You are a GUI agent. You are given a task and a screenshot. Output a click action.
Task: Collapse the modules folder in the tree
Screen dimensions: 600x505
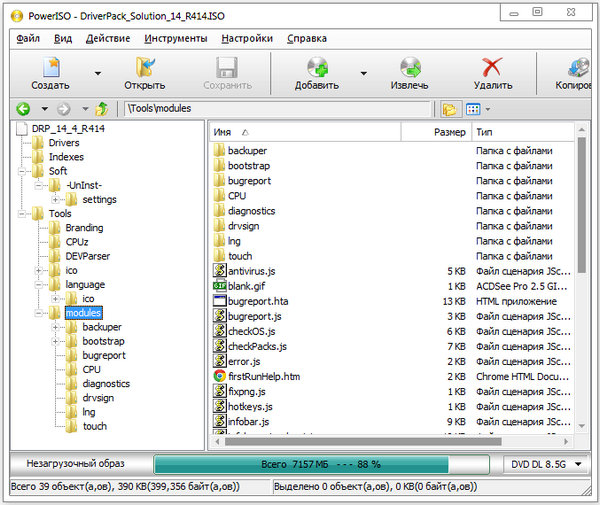point(40,313)
